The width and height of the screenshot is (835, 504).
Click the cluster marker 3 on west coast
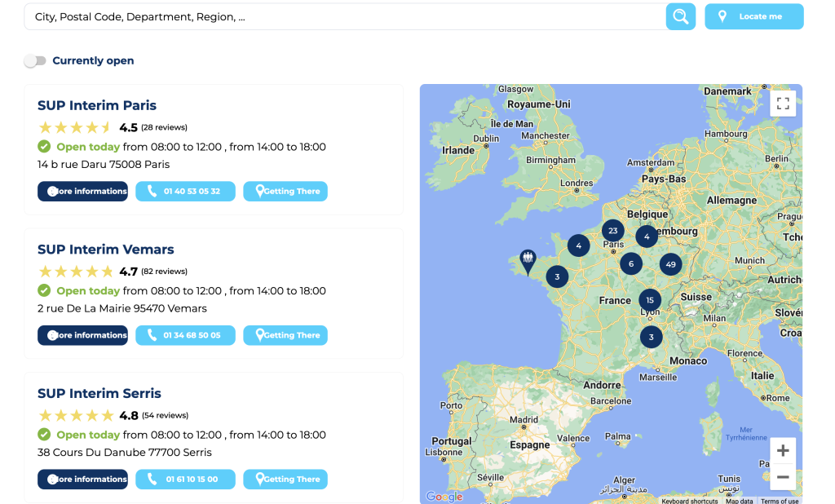557,276
